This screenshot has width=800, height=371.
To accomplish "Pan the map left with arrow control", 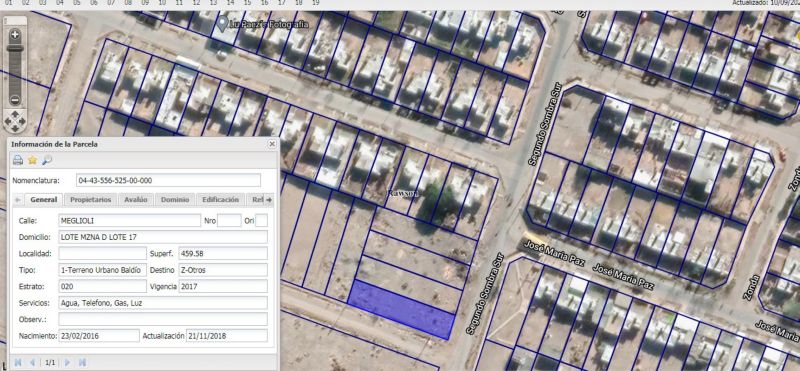I will coord(9,121).
